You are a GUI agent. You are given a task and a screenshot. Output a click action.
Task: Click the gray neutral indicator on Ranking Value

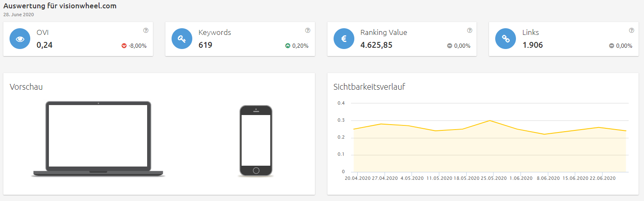pyautogui.click(x=450, y=46)
